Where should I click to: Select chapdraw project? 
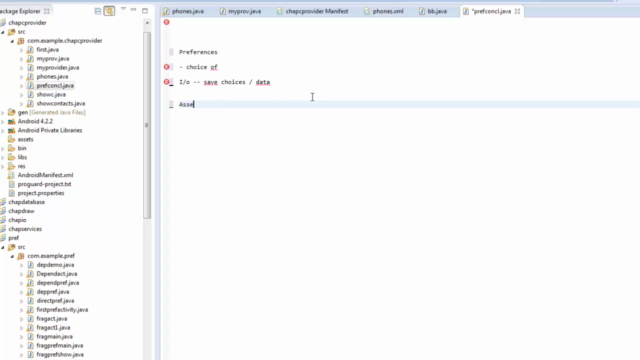(21, 211)
